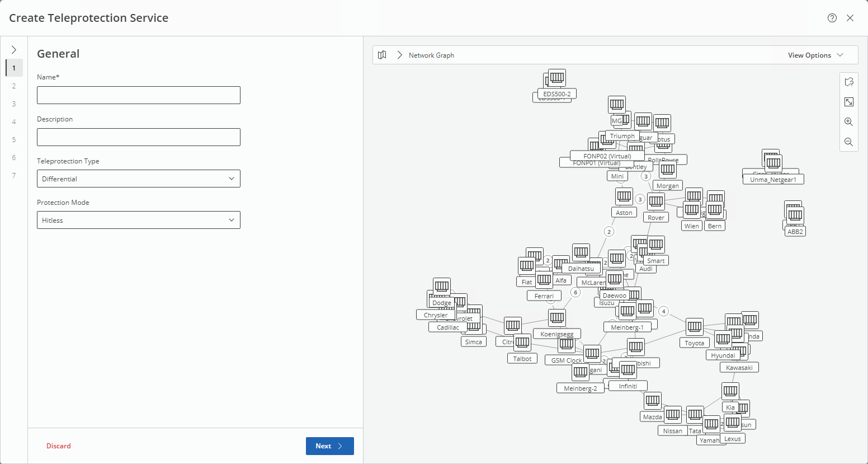Click the zoom out magnifier icon
This screenshot has width=868, height=464.
[848, 142]
